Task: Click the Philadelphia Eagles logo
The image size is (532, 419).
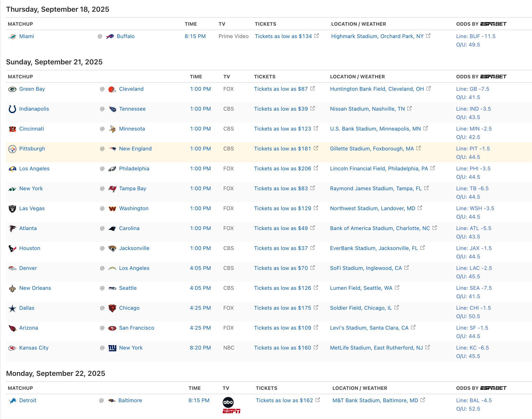Action: (x=112, y=169)
